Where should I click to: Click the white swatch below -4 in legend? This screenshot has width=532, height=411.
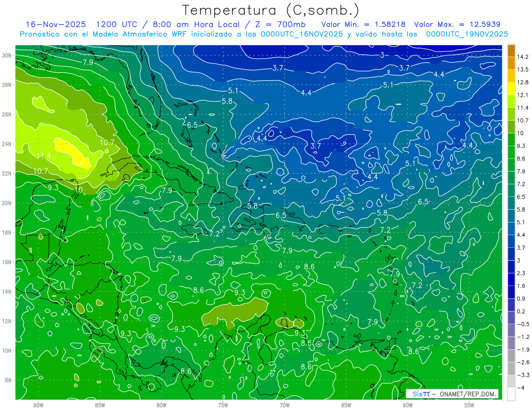pos(511,394)
